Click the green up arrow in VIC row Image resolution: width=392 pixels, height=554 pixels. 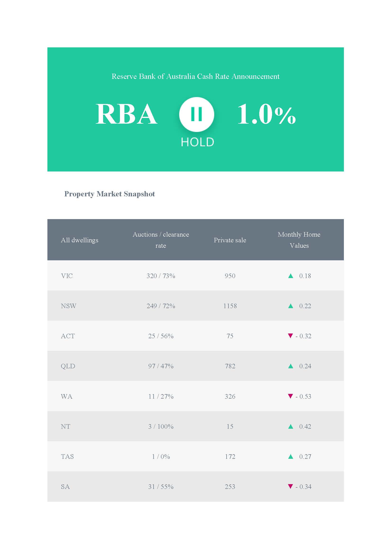pos(291,276)
